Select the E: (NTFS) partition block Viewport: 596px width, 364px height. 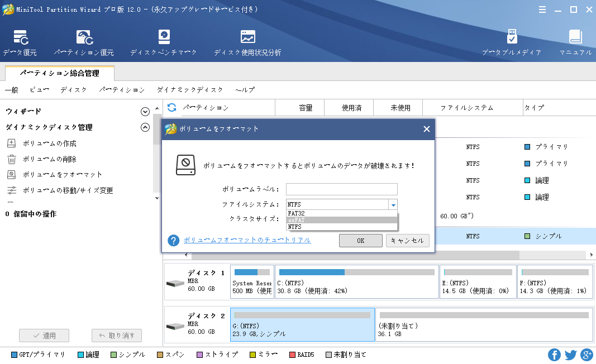click(x=478, y=281)
